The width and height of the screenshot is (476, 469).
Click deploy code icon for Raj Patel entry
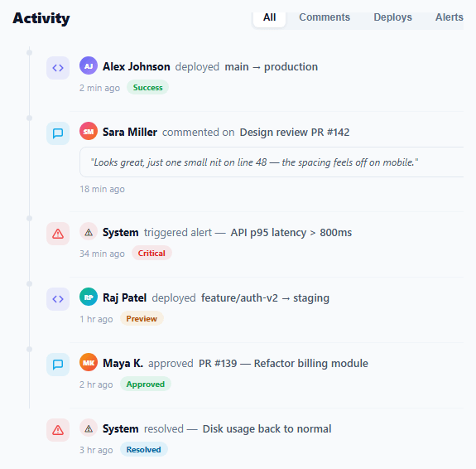(x=58, y=299)
